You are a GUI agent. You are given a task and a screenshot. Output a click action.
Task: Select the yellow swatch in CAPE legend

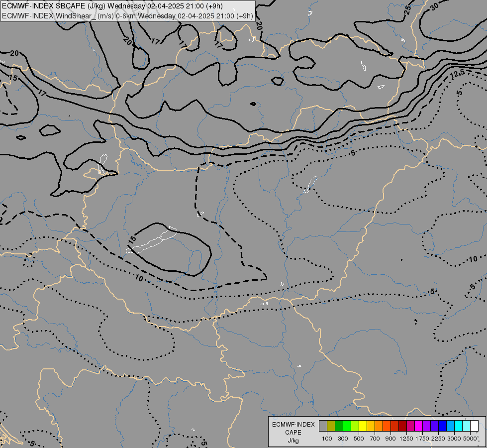pyautogui.click(x=363, y=426)
